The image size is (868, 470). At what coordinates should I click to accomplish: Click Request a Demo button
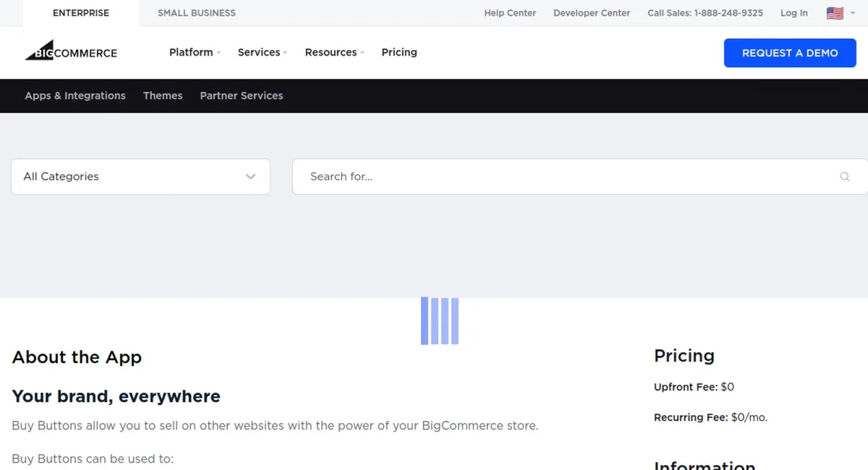click(790, 53)
